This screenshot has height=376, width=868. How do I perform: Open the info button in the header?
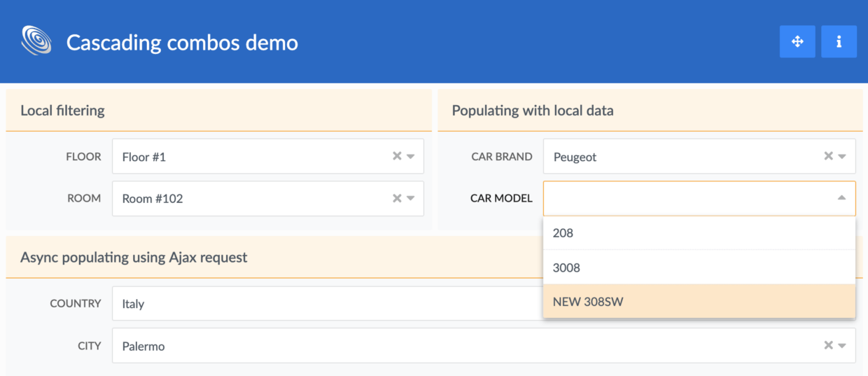839,42
